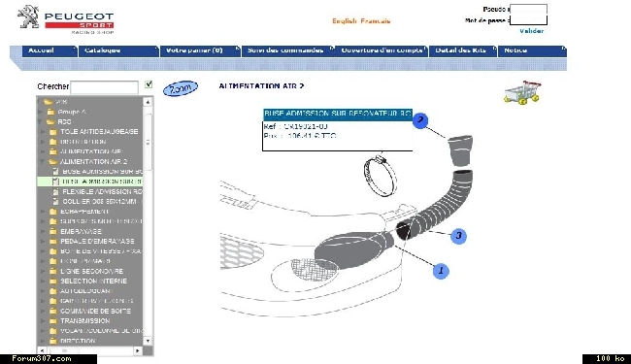The width and height of the screenshot is (631, 364).
Task: Open the shopping cart icon
Action: pos(522,92)
